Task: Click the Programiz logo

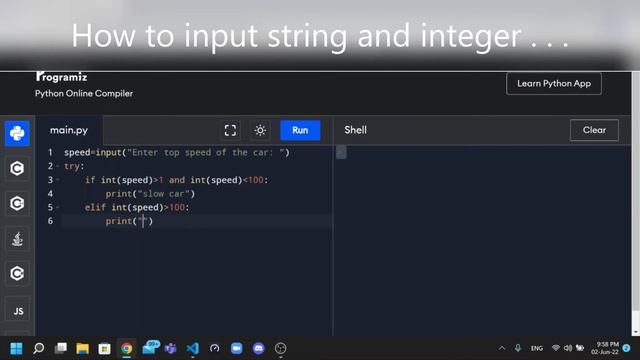Action: pyautogui.click(x=62, y=77)
